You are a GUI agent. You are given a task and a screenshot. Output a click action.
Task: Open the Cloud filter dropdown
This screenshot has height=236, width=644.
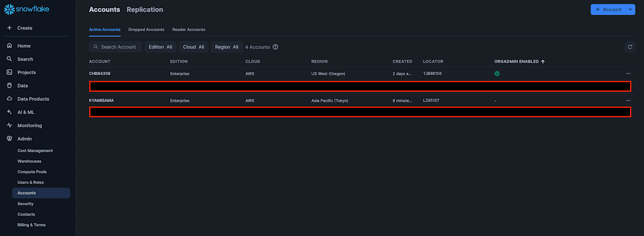click(194, 47)
